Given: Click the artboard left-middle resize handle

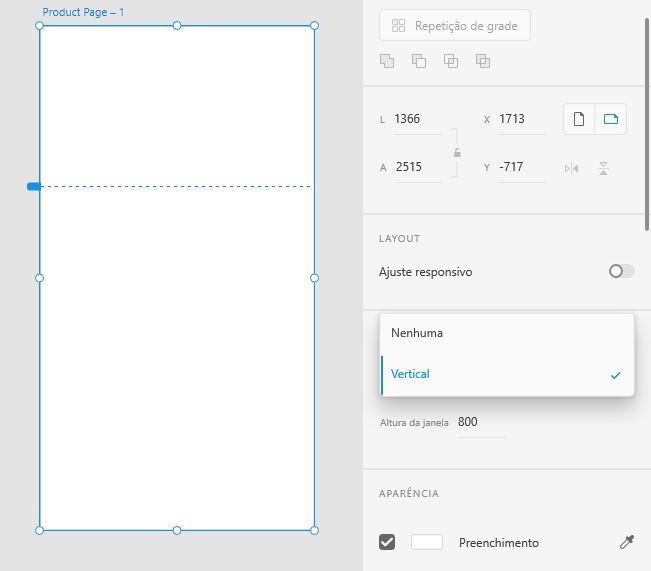Looking at the screenshot, I should click(x=39, y=278).
